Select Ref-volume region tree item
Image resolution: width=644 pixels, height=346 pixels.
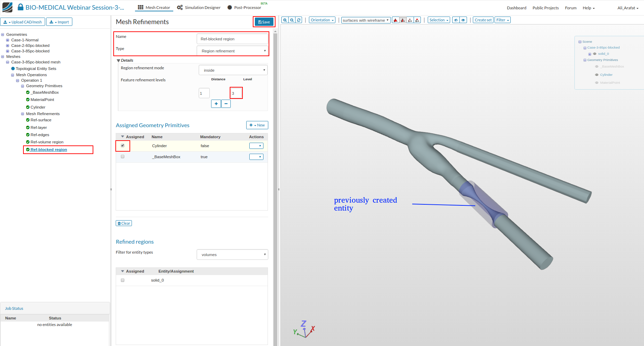47,142
